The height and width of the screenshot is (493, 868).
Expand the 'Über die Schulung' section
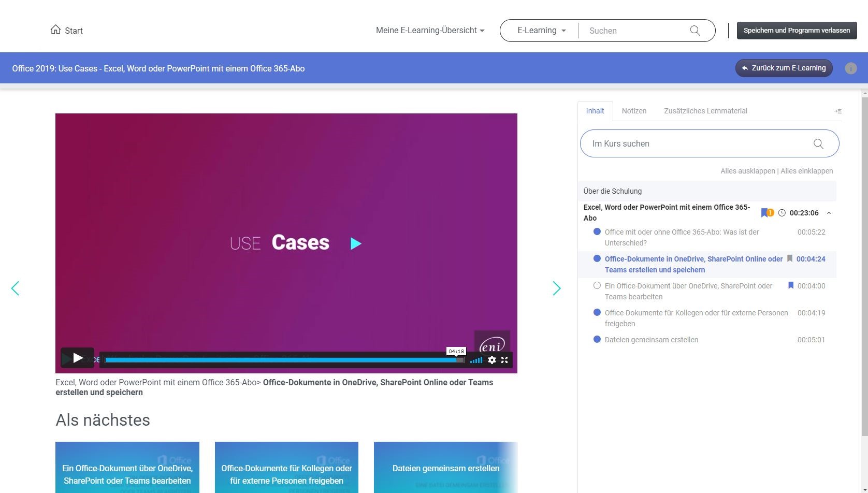pos(707,191)
